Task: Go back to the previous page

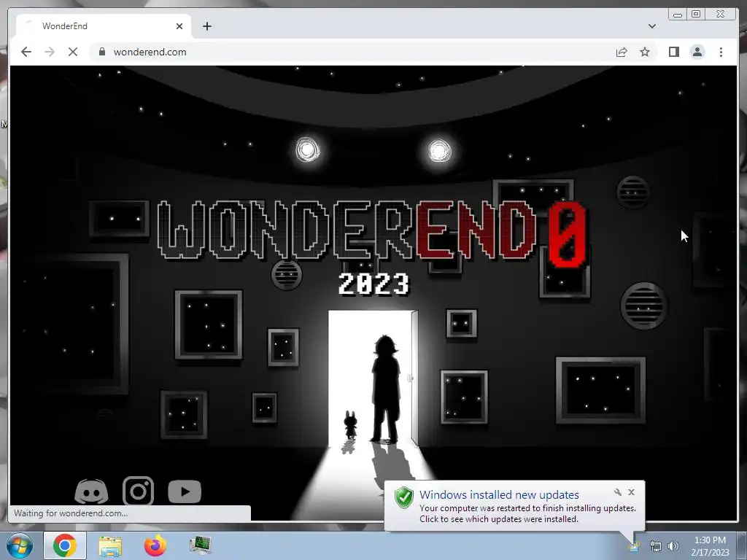Action: click(x=26, y=52)
